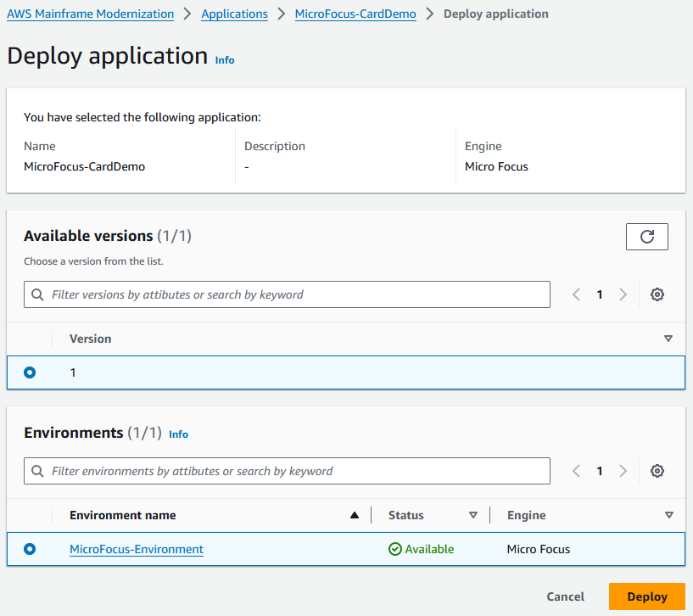
Task: Select page 1 in environments pagination
Action: click(x=600, y=471)
